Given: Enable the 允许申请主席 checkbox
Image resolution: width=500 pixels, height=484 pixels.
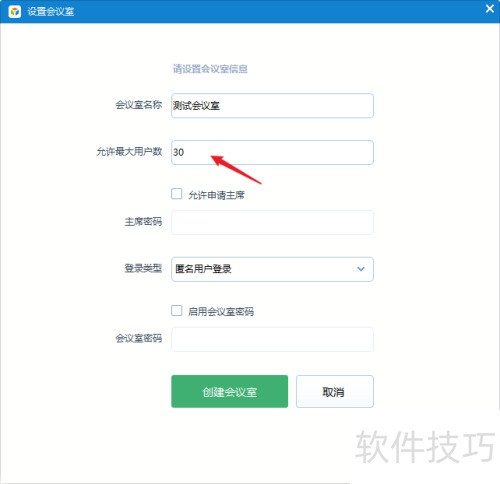Looking at the screenshot, I should pos(177,194).
